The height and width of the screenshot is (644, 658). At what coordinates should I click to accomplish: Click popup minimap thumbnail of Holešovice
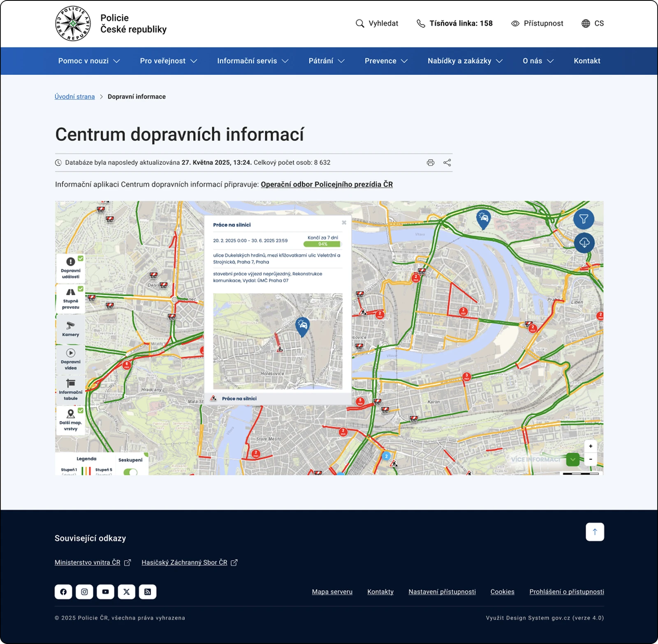point(278,341)
